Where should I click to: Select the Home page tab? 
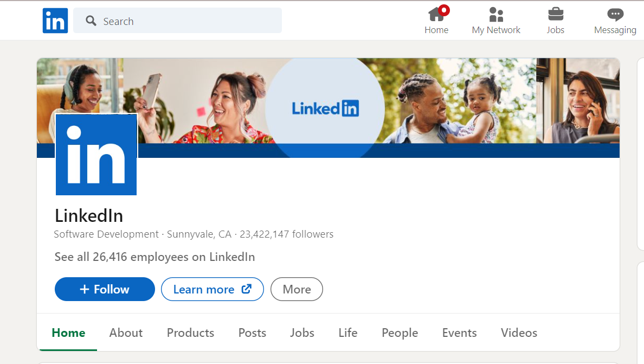coord(69,333)
